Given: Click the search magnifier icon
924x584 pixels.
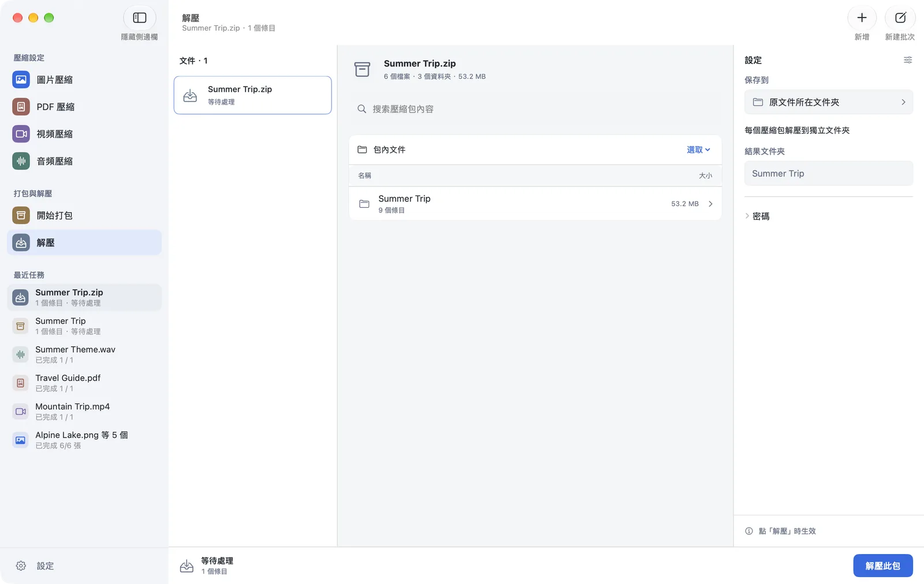Looking at the screenshot, I should tap(362, 109).
